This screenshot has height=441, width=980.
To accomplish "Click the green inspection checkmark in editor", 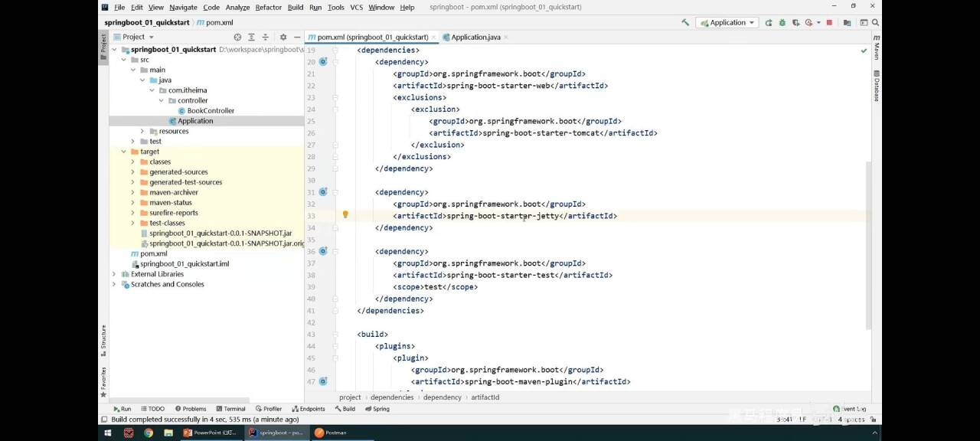I will coord(864,51).
